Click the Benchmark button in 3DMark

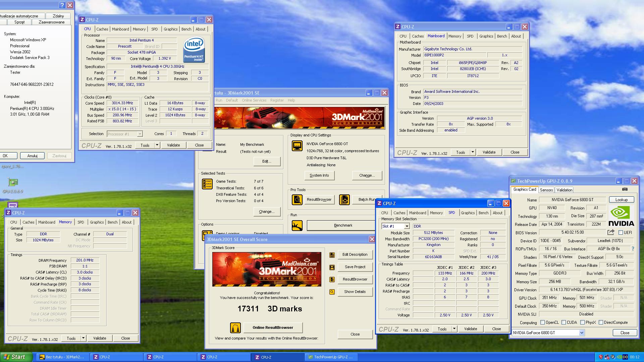point(340,226)
